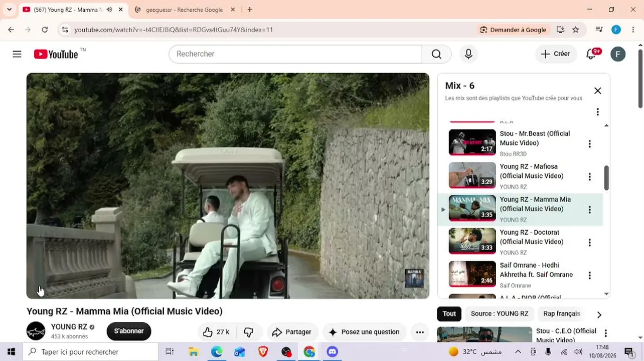The height and width of the screenshot is (361, 644).
Task: Play Young RZ - Mafiosa thumbnail
Action: tap(472, 175)
